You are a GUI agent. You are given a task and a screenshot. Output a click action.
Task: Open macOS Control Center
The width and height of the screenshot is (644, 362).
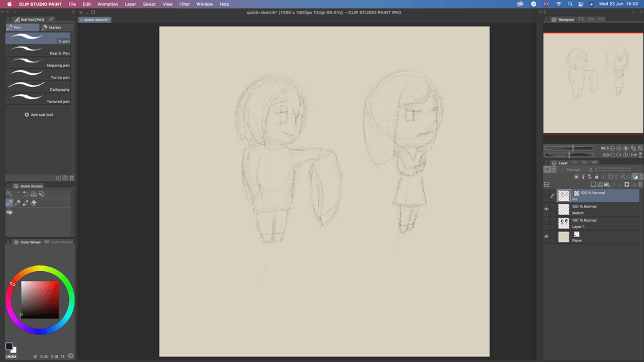coord(581,4)
